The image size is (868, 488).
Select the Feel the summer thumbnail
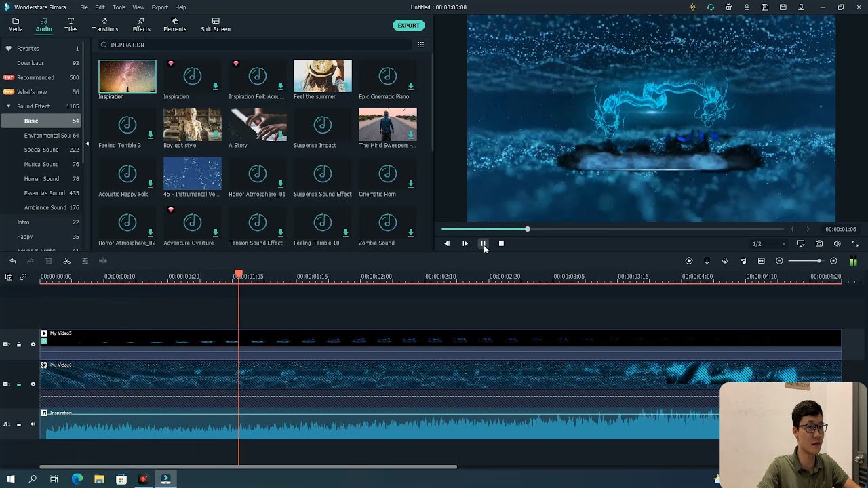(322, 76)
